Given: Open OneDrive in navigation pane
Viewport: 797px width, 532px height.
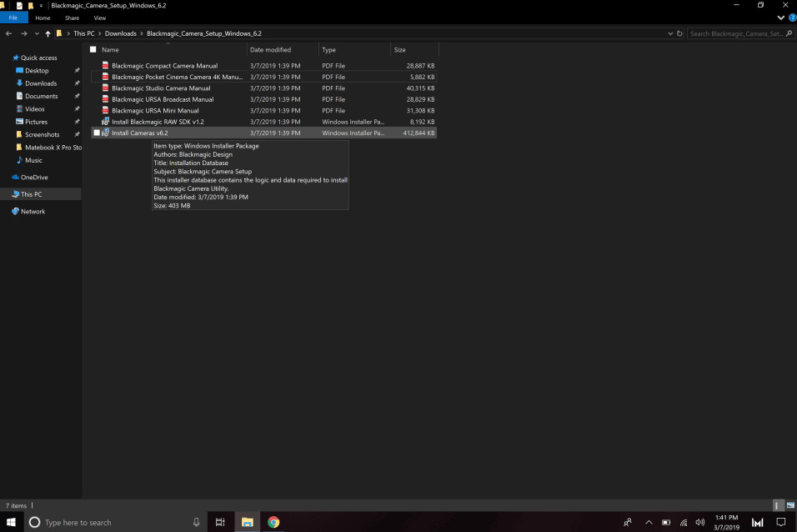Looking at the screenshot, I should tap(34, 177).
